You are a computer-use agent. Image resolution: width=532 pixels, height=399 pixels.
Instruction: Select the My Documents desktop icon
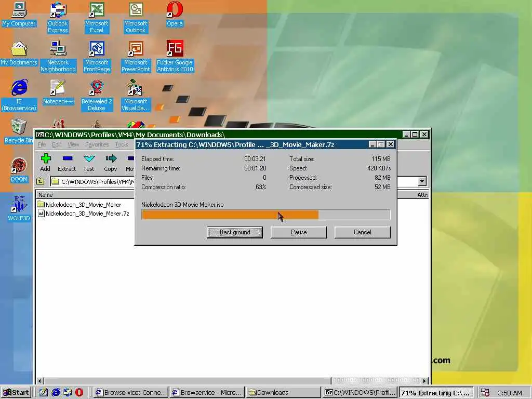[x=19, y=54]
